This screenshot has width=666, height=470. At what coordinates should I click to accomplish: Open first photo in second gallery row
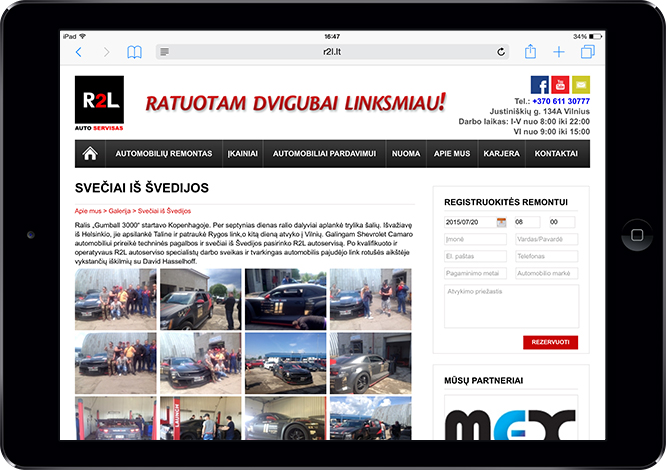(x=116, y=363)
